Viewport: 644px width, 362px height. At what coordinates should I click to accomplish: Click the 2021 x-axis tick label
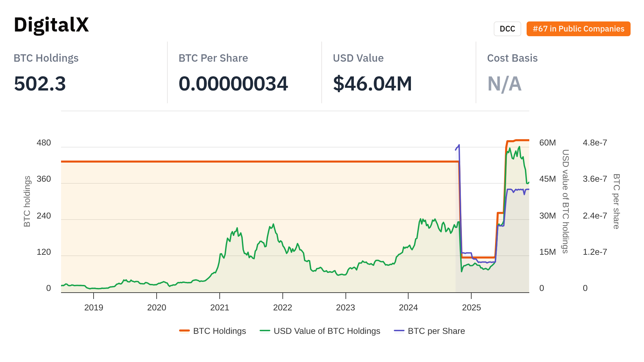coord(220,307)
